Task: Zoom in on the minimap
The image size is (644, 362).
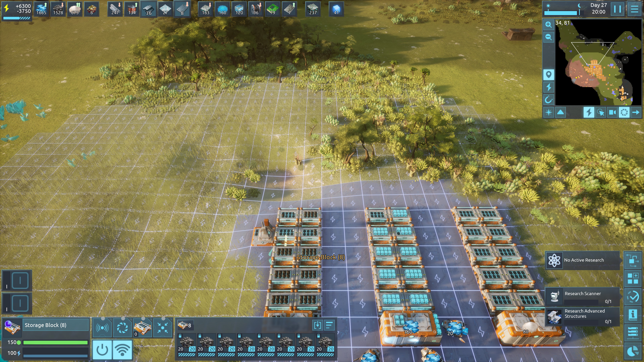Action: click(549, 24)
